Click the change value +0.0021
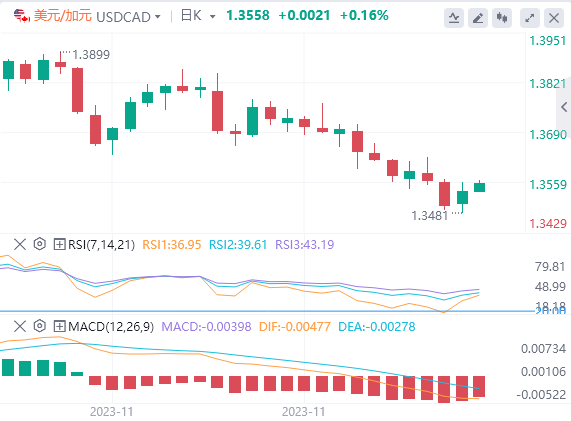Image resolution: width=571 pixels, height=421 pixels. 304,16
